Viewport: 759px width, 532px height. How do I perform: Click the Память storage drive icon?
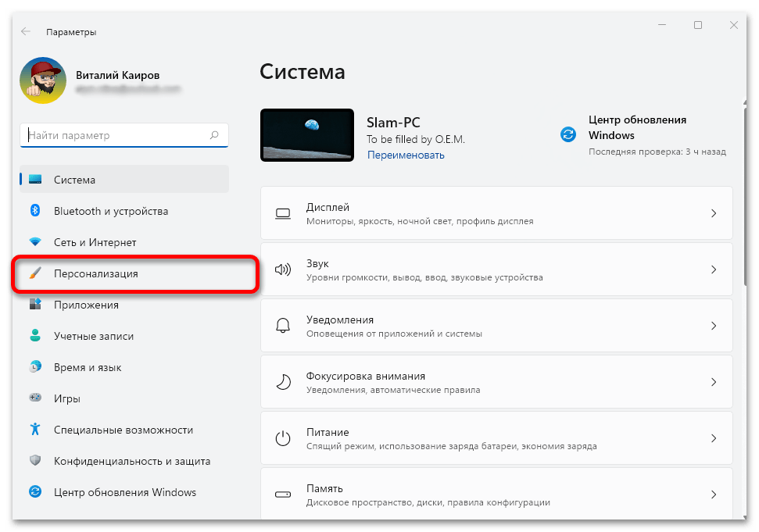(x=283, y=495)
